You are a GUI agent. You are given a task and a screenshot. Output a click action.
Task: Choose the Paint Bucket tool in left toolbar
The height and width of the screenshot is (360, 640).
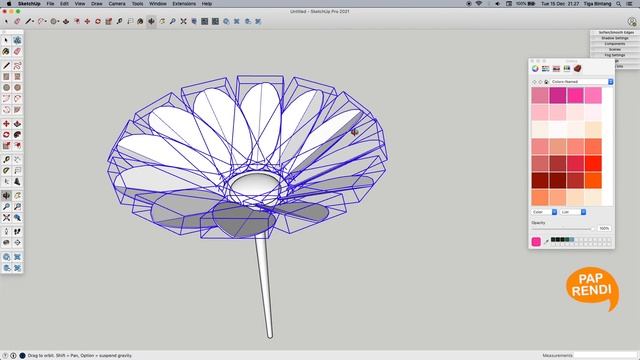[x=6, y=51]
